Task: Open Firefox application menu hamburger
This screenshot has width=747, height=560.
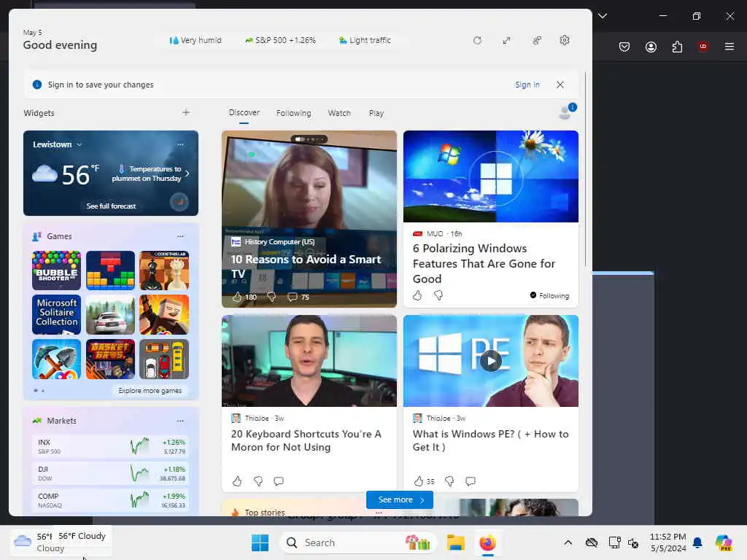Action: pyautogui.click(x=729, y=46)
